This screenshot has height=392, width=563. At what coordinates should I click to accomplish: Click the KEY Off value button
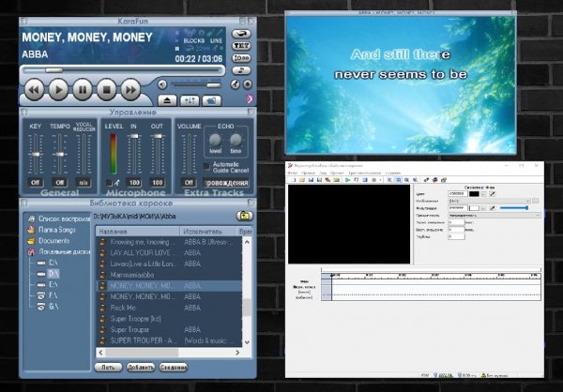[x=36, y=183]
